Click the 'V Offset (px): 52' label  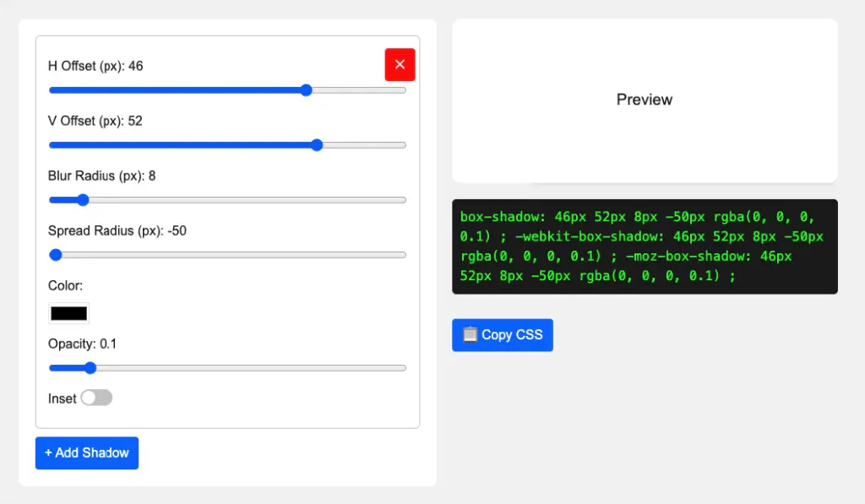(x=95, y=121)
